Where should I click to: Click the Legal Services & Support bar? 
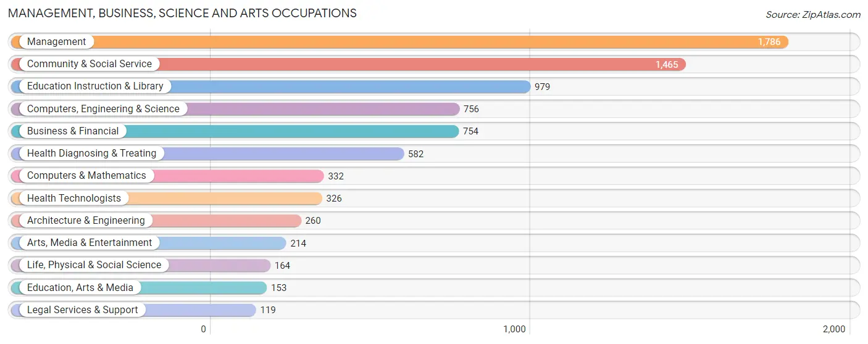[133, 310]
